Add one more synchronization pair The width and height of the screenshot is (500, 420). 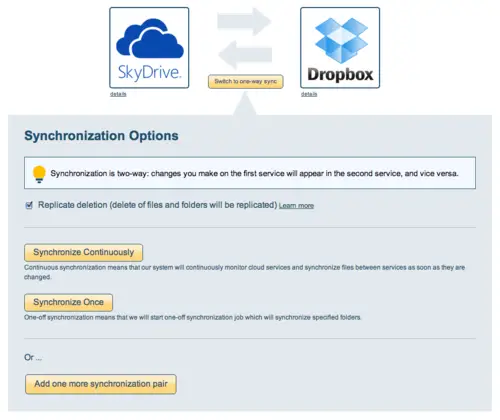pos(101,384)
